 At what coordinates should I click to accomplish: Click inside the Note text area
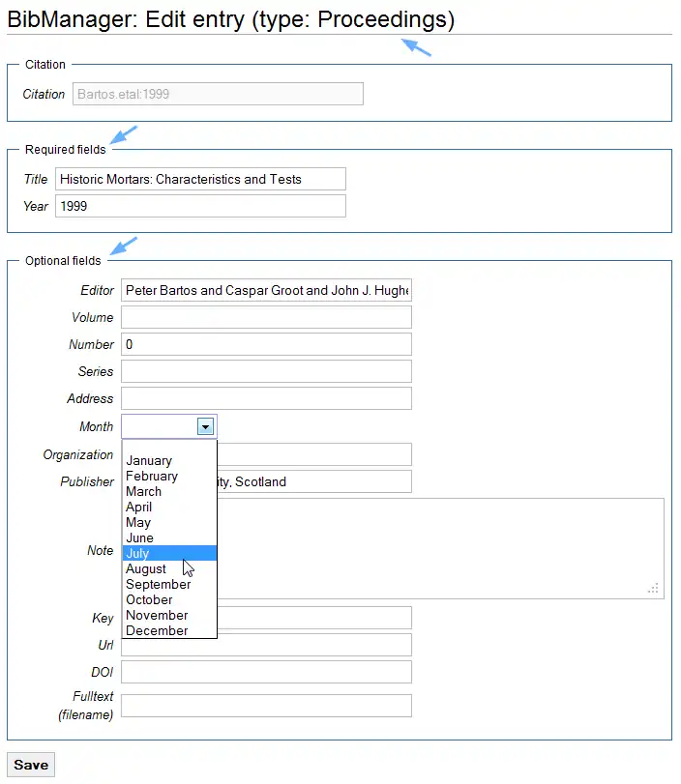(435, 548)
